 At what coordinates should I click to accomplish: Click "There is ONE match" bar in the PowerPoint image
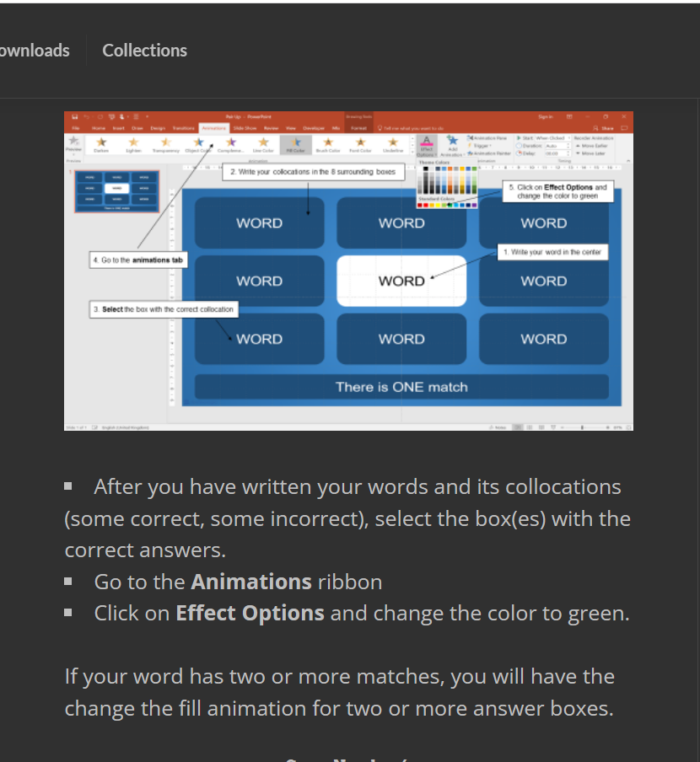tap(401, 387)
